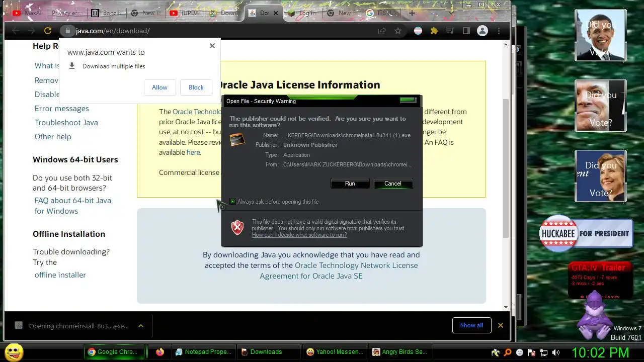The height and width of the screenshot is (362, 644).
Task: Close the downloads bar
Action: click(x=501, y=325)
